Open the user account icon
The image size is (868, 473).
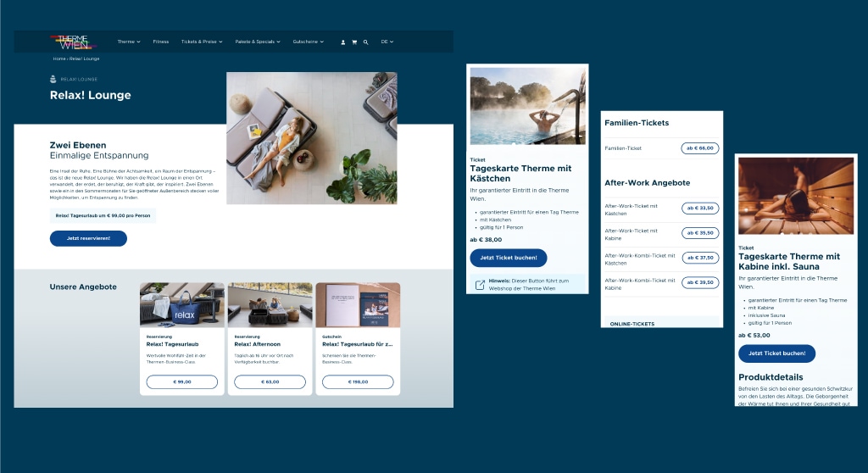click(x=343, y=42)
